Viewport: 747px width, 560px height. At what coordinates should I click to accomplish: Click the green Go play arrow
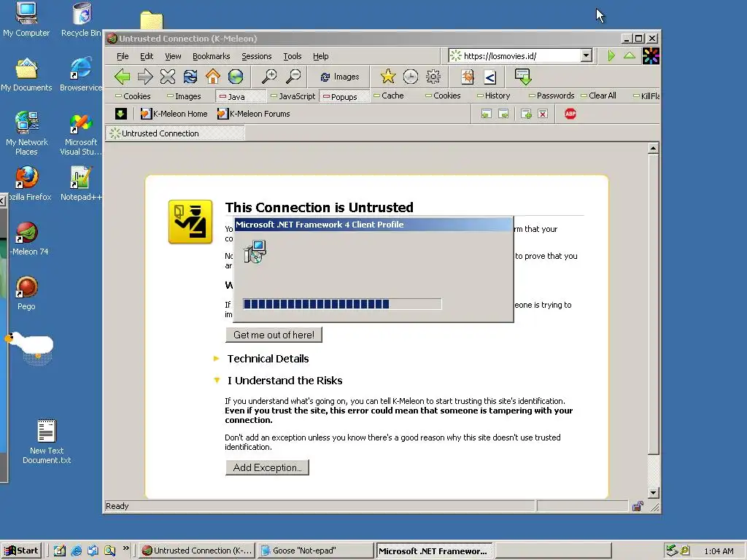point(611,55)
